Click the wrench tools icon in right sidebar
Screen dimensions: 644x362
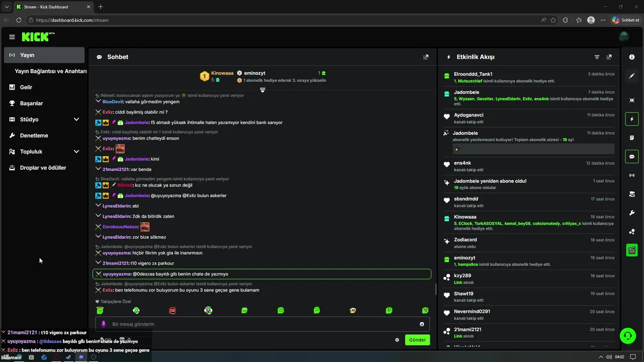click(x=632, y=213)
